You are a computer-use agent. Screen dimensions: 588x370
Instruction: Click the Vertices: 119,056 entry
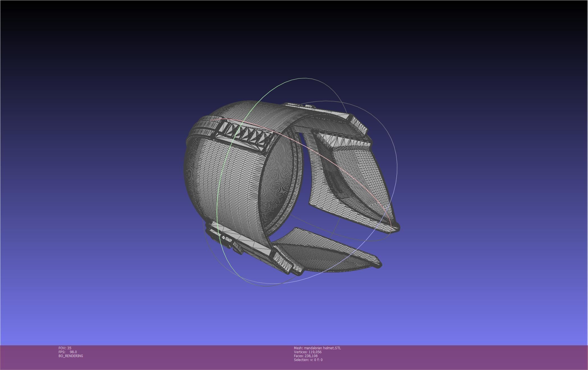click(x=308, y=352)
